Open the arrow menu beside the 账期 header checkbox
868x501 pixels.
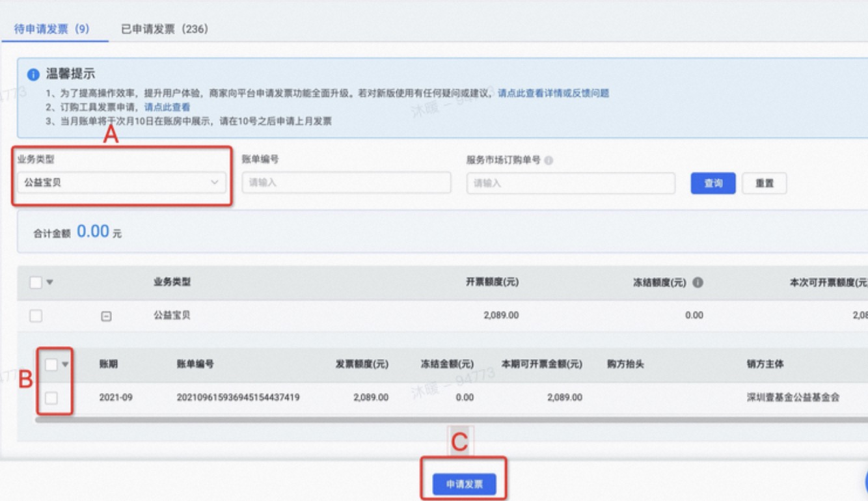65,365
